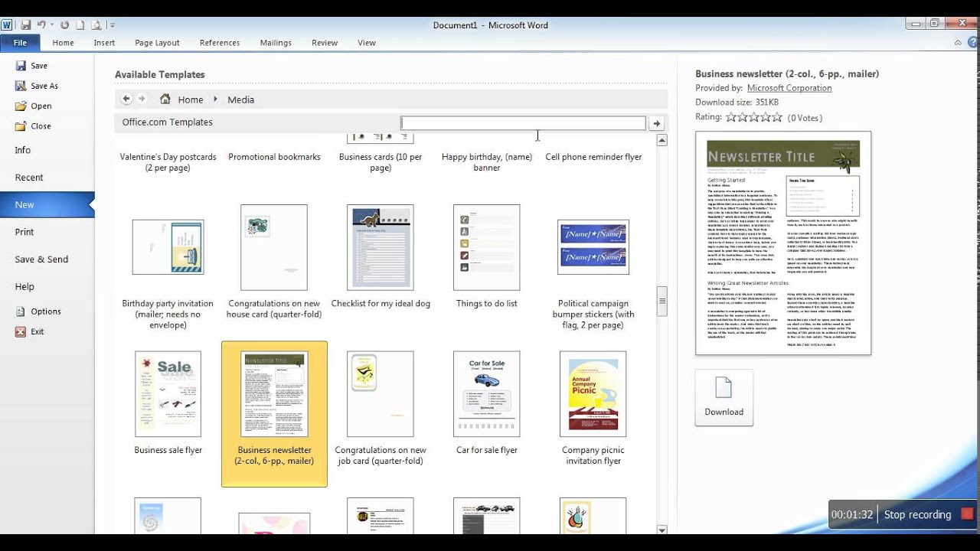Image resolution: width=980 pixels, height=551 pixels.
Task: Click the Home house icon in breadcrumb
Action: [165, 99]
